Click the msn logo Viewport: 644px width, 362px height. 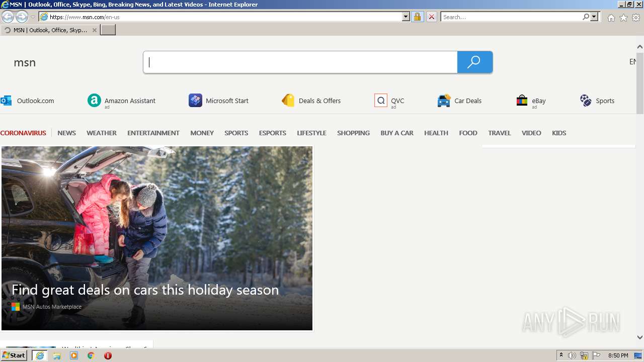point(25,62)
